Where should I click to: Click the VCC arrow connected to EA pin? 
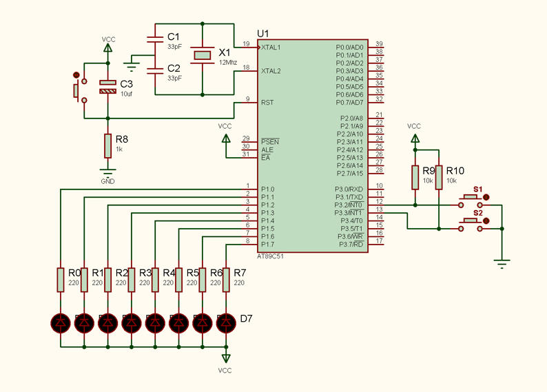[226, 138]
